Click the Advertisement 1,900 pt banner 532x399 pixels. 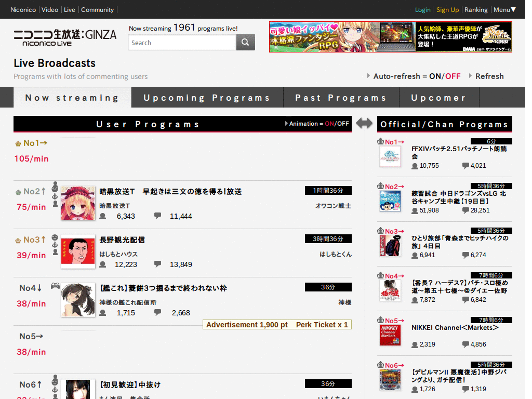[x=277, y=325]
